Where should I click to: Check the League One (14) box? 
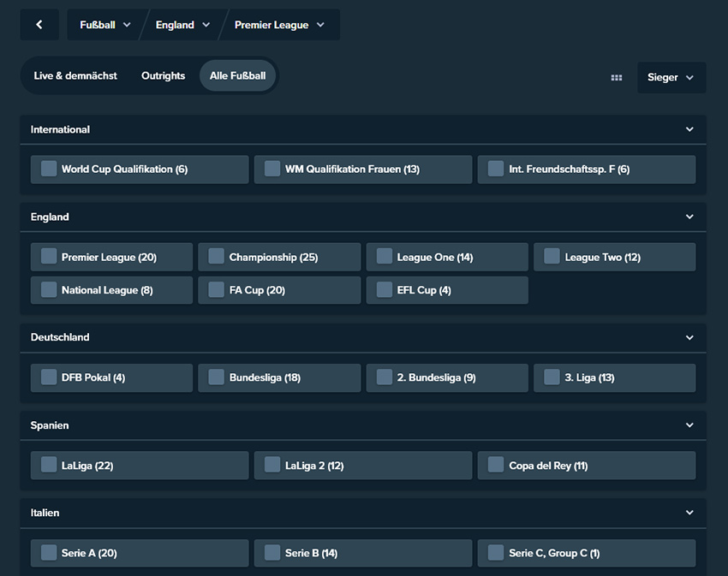point(385,256)
